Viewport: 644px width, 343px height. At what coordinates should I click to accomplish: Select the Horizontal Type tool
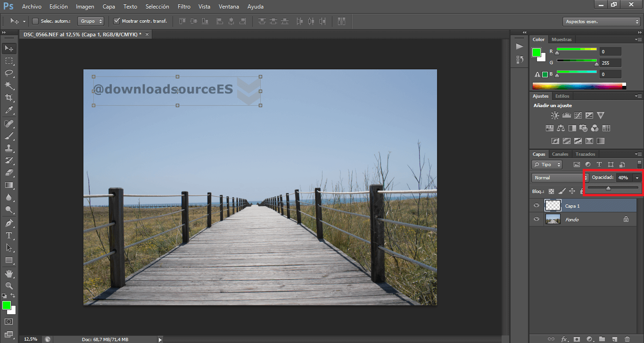coord(9,235)
